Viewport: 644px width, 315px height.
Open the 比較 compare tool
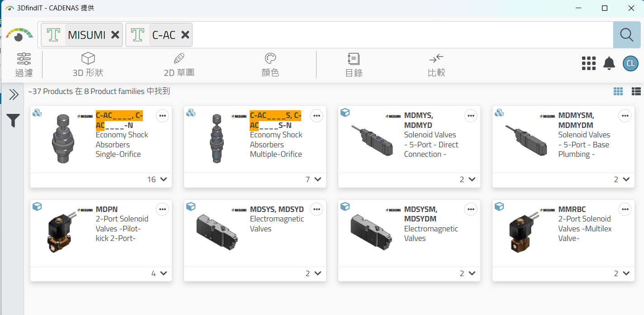click(436, 65)
